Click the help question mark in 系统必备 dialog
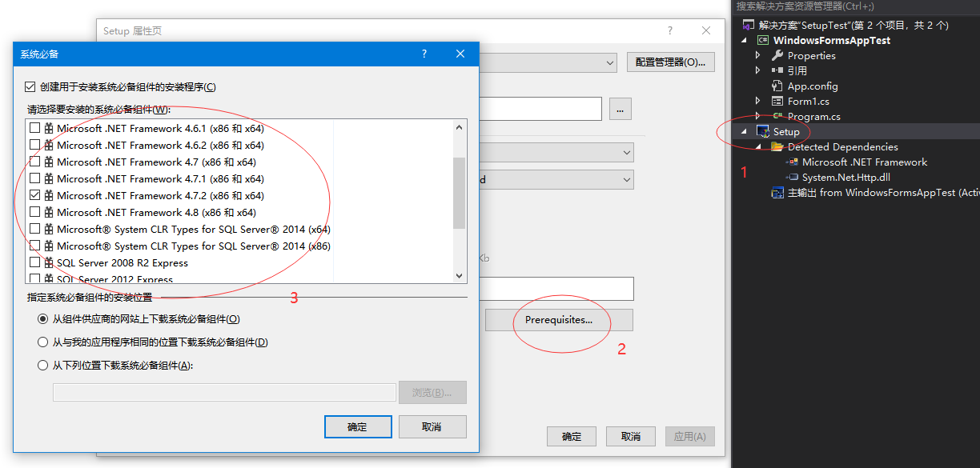The width and height of the screenshot is (980, 468). (424, 54)
